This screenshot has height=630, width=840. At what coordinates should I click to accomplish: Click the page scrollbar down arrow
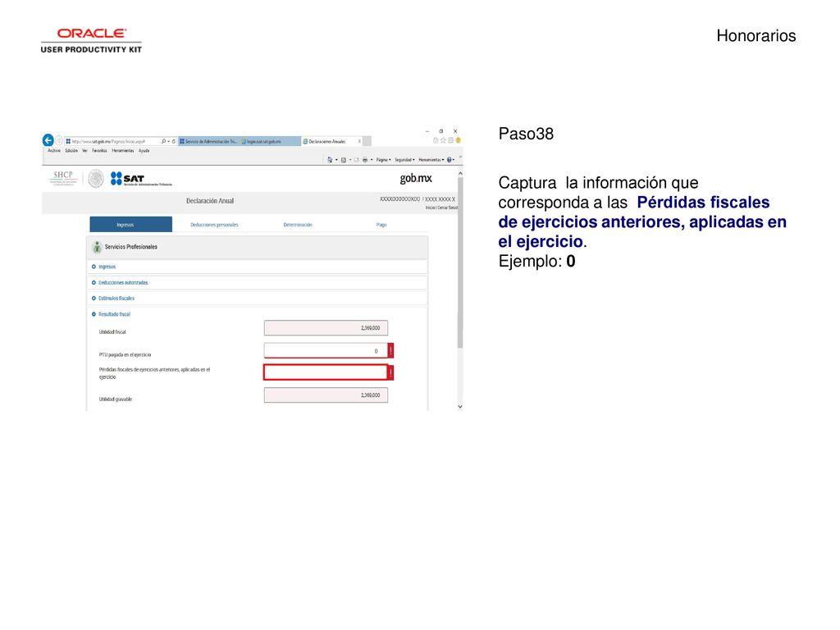(x=460, y=407)
